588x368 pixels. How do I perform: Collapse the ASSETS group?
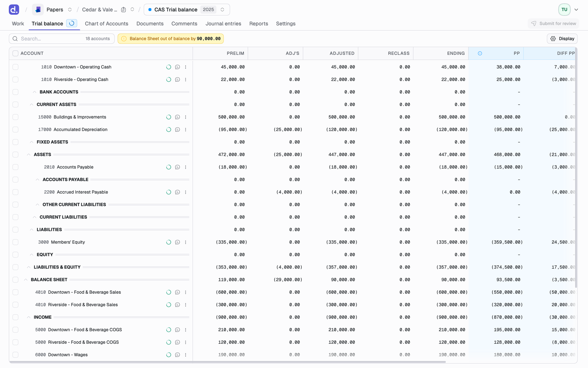click(29, 155)
